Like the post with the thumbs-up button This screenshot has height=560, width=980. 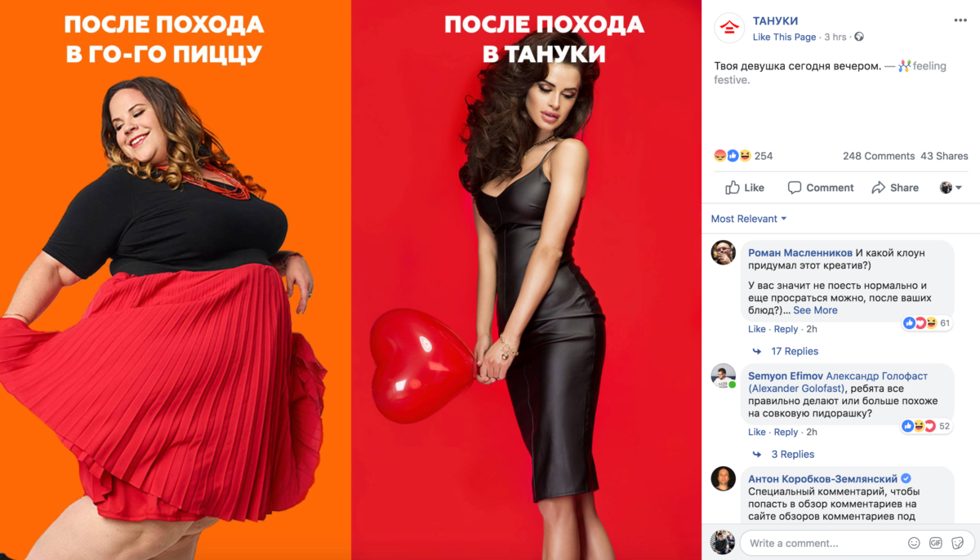(x=745, y=188)
